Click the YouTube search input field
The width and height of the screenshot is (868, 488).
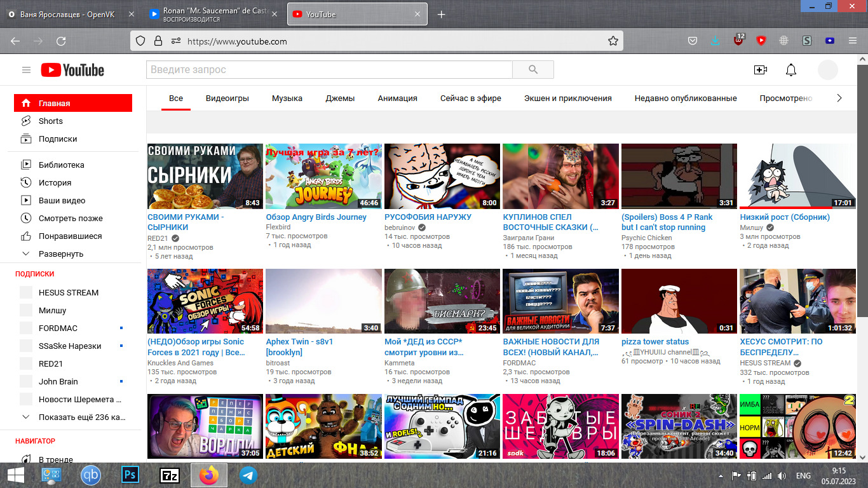coord(329,70)
